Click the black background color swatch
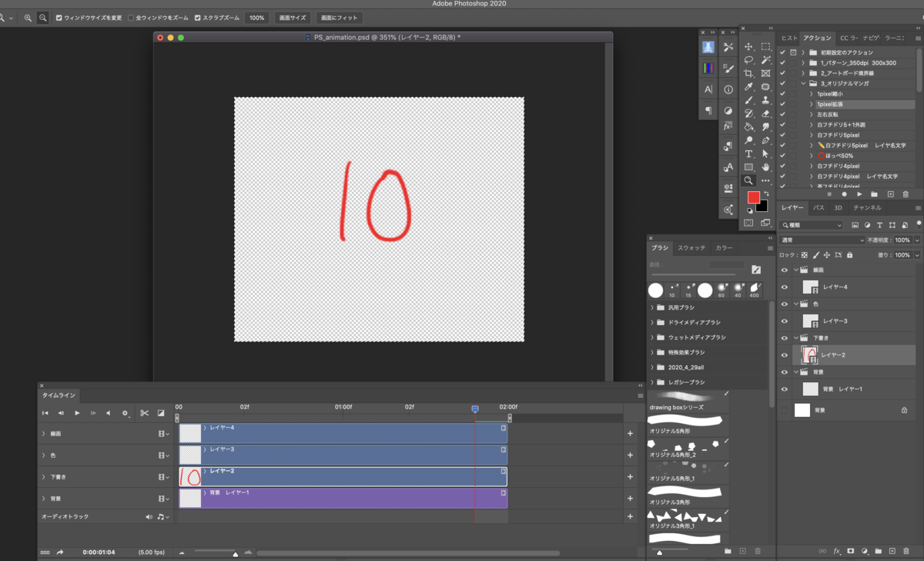 [762, 207]
